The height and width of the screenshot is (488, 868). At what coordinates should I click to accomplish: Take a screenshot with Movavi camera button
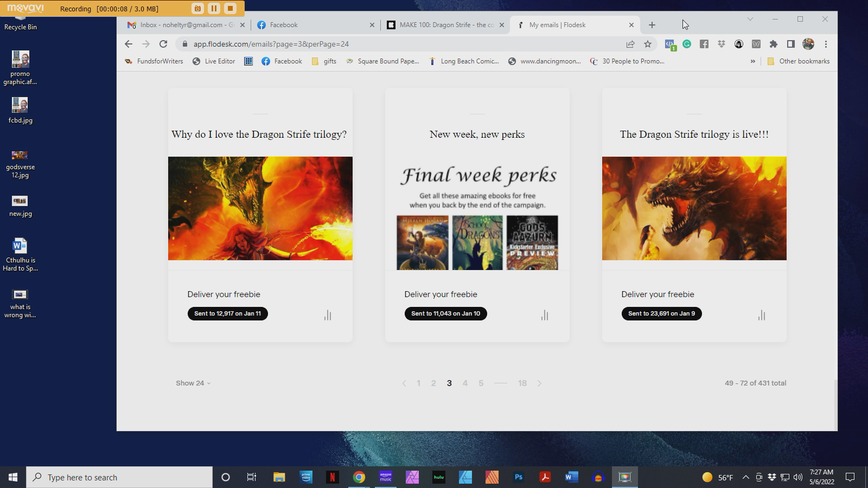(197, 9)
